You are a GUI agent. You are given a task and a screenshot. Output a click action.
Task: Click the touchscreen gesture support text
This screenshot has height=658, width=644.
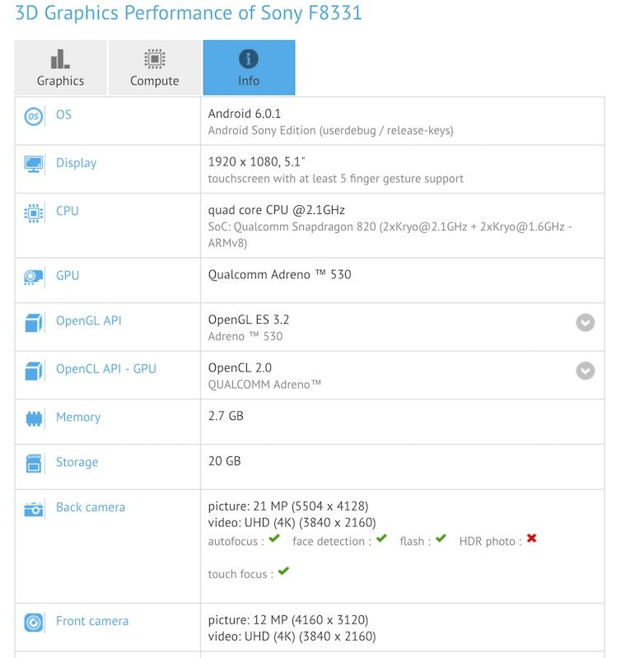pyautogui.click(x=336, y=179)
